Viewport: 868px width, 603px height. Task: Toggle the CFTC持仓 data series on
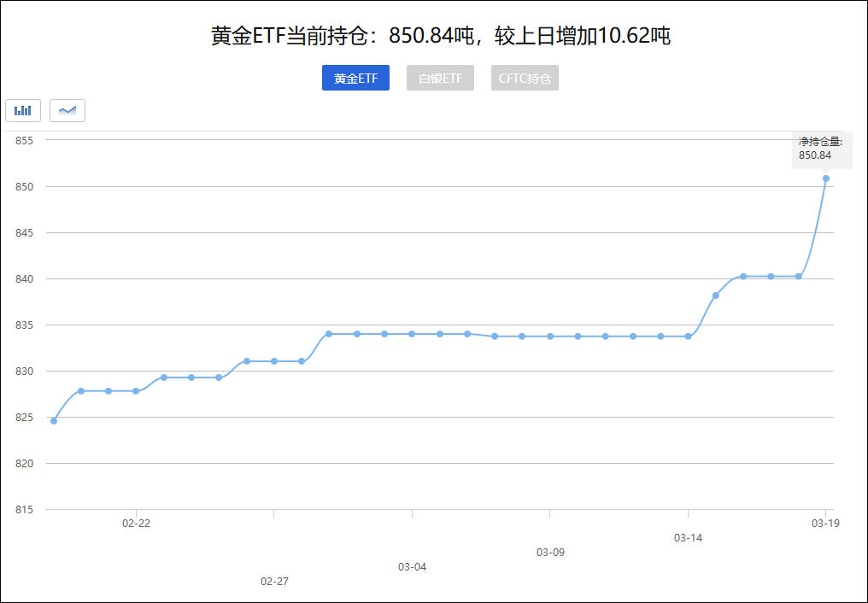tap(524, 78)
